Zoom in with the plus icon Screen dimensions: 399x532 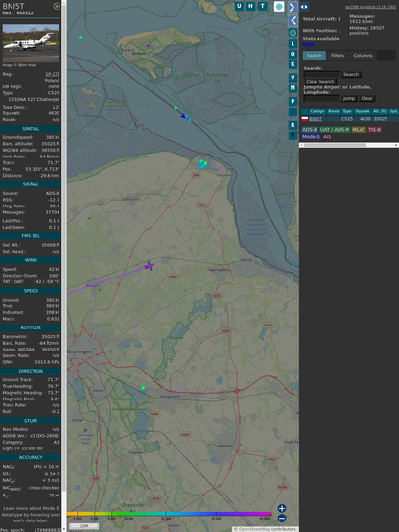click(x=282, y=508)
